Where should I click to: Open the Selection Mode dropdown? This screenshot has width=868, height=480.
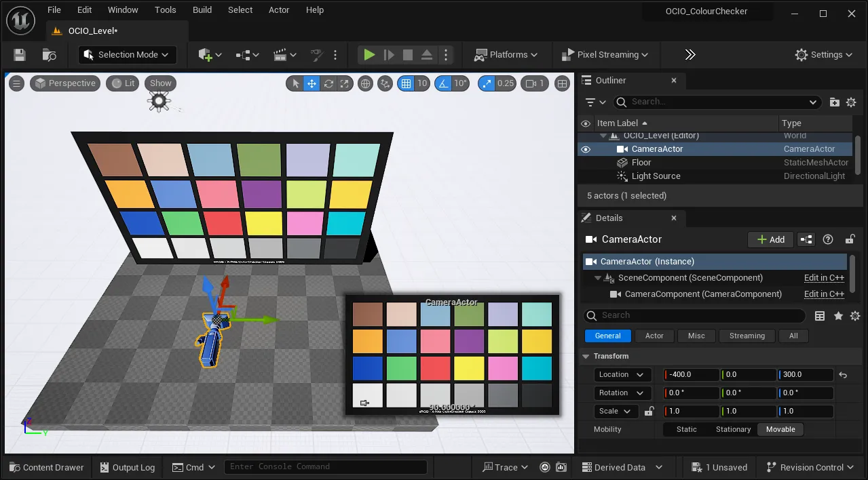click(x=127, y=55)
